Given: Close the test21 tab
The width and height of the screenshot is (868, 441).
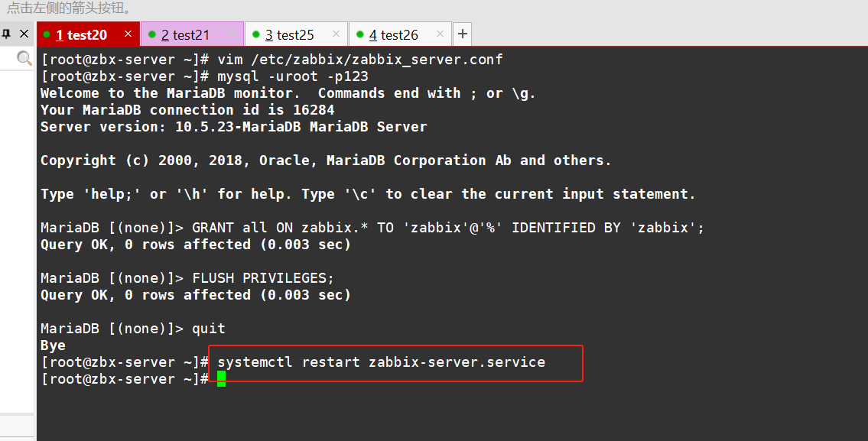Looking at the screenshot, I should coord(232,34).
